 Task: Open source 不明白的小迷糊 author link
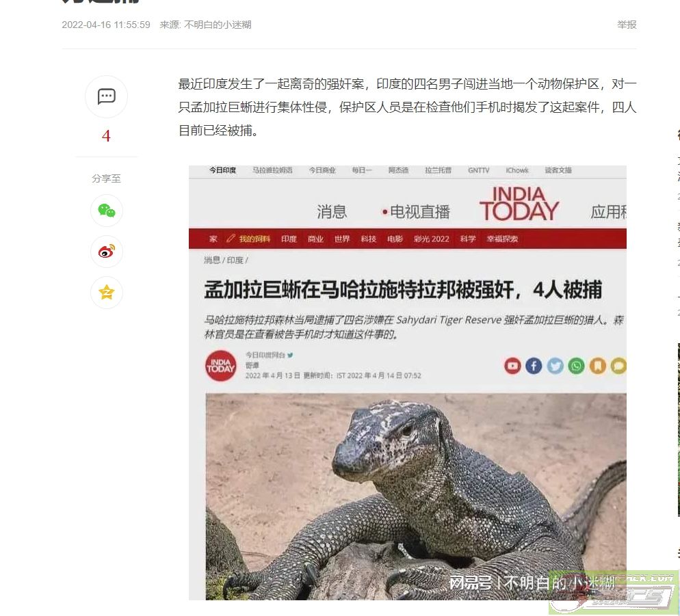pyautogui.click(x=218, y=25)
